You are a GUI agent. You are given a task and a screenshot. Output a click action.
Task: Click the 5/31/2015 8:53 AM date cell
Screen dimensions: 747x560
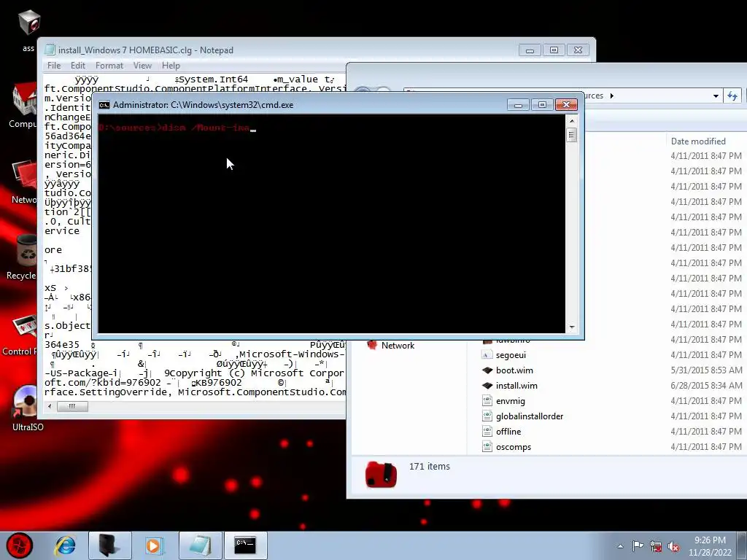706,370
